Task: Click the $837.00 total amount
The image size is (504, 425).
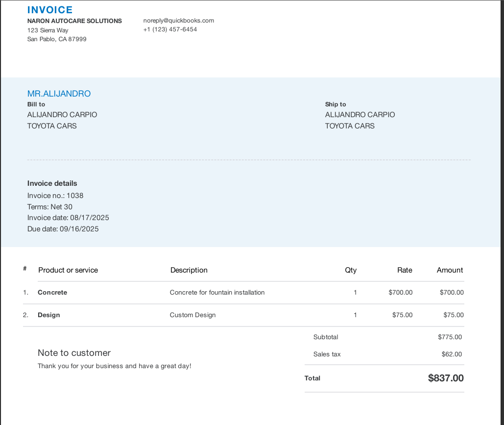Action: (x=446, y=378)
